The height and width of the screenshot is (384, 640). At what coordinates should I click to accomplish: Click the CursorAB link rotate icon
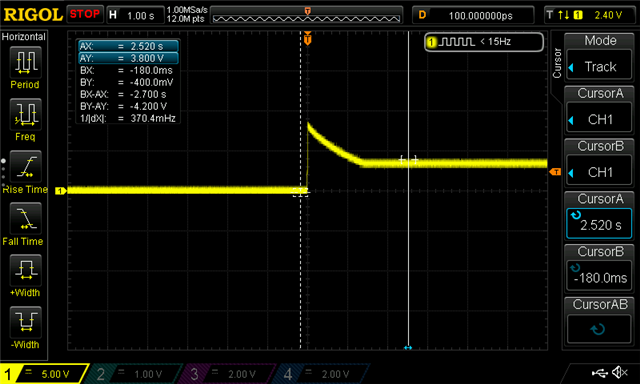click(x=598, y=329)
